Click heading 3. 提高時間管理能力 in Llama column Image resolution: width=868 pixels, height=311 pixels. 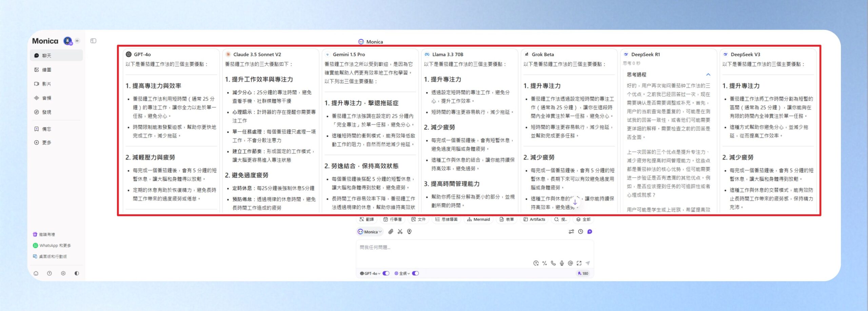452,184
